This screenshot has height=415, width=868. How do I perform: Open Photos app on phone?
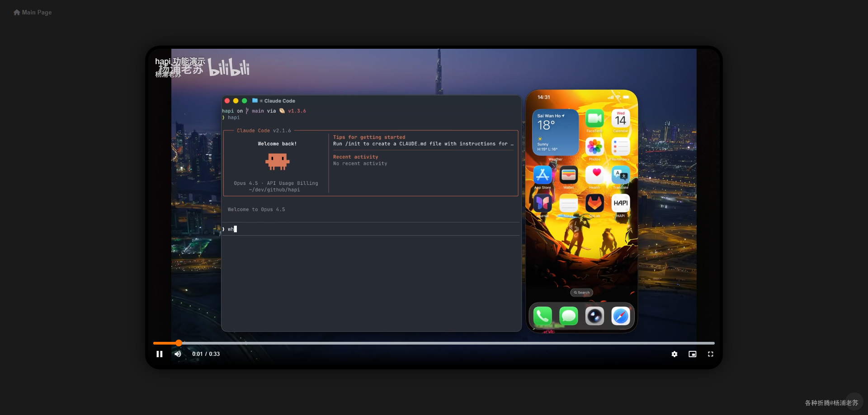coord(594,147)
